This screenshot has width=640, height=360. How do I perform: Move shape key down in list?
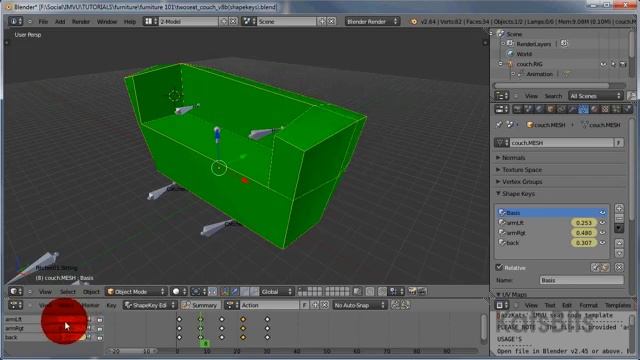(x=619, y=253)
